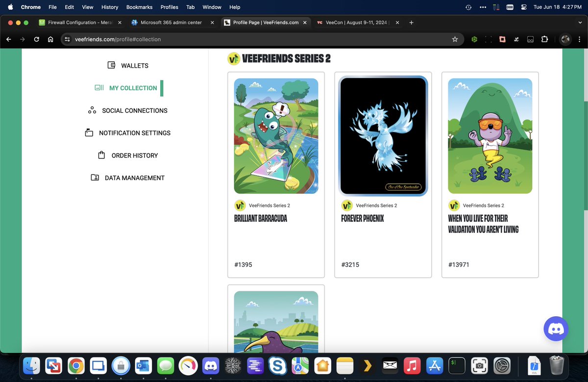Click the date and time in menu bar
Image resolution: width=588 pixels, height=382 pixels.
tap(557, 7)
